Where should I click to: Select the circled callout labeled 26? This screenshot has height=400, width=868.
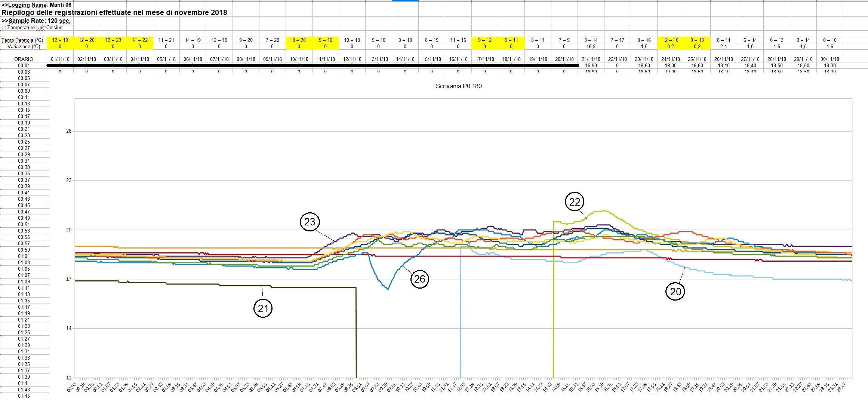419,279
